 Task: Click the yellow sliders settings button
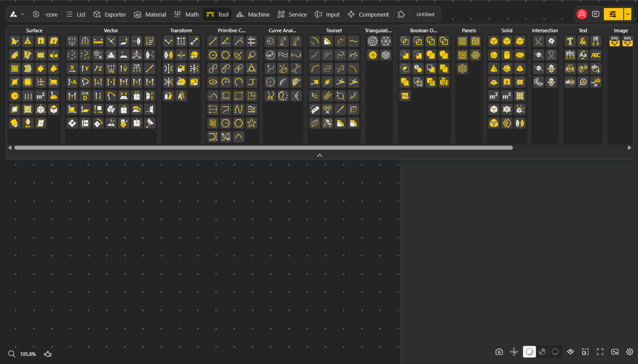click(x=613, y=14)
